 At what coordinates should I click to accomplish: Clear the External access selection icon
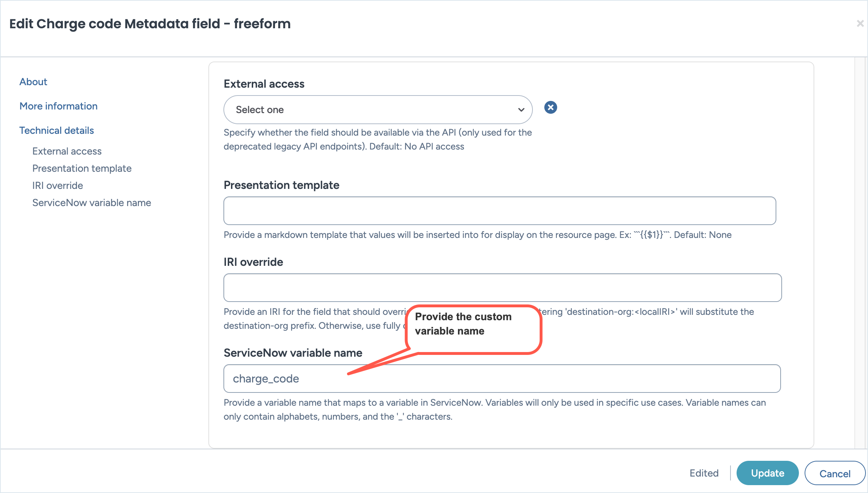pyautogui.click(x=550, y=107)
